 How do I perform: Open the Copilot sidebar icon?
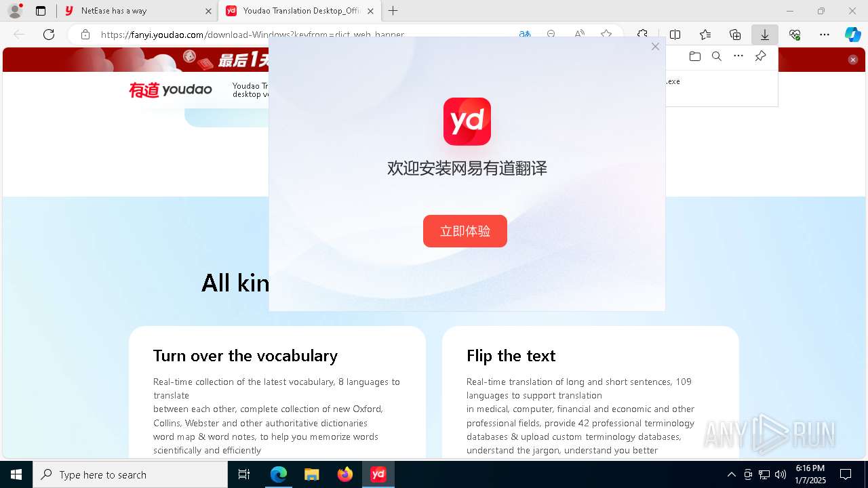click(852, 35)
